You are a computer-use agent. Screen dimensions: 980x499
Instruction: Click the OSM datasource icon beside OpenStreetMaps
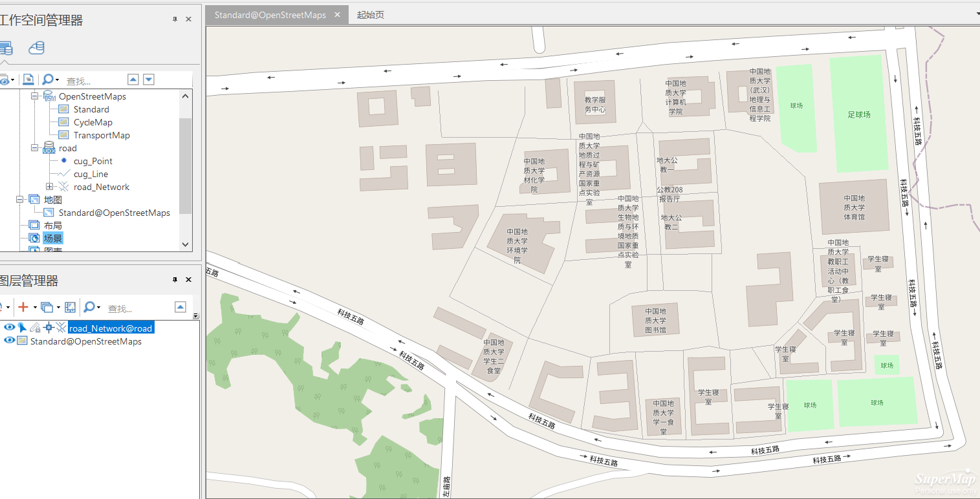[x=49, y=96]
